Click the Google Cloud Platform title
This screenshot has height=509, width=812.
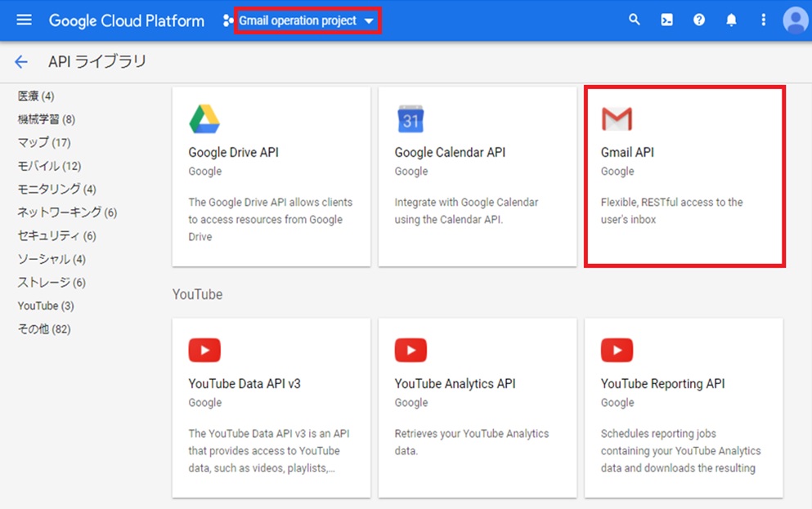(x=127, y=20)
